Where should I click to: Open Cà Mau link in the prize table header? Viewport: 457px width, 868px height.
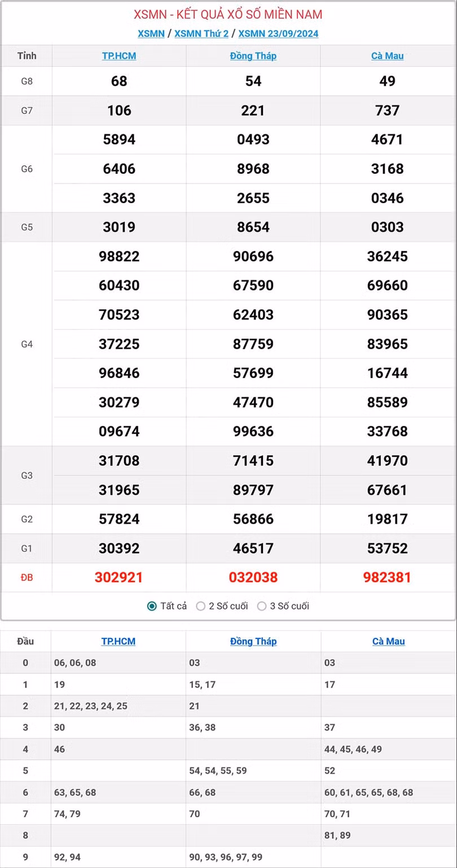coord(388,56)
